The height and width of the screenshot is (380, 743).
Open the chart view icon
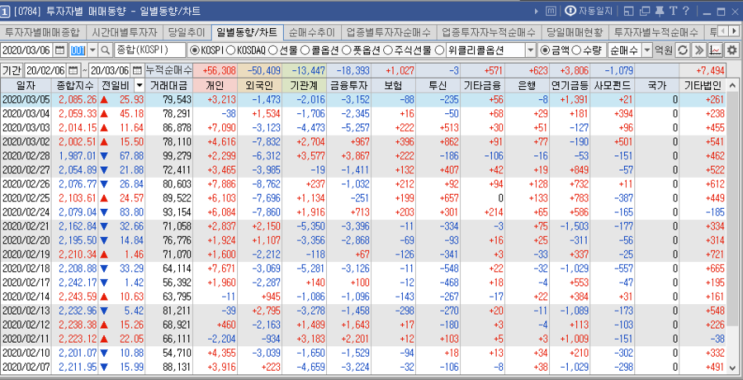pyautogui.click(x=715, y=50)
